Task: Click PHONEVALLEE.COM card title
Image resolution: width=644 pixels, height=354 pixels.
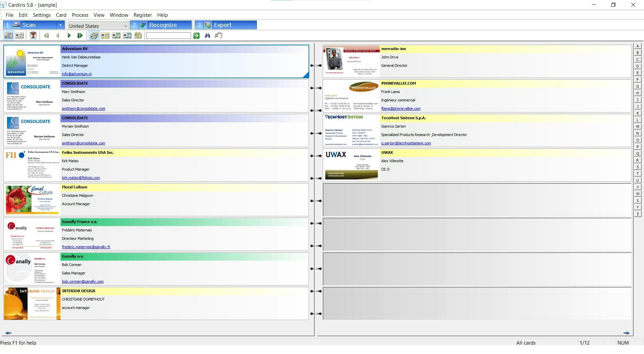Action: (x=399, y=83)
